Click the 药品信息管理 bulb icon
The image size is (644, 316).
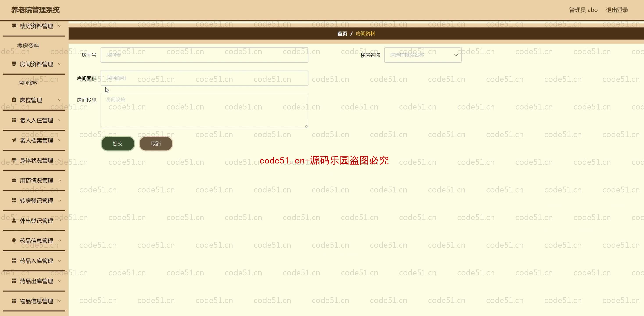[x=14, y=241]
